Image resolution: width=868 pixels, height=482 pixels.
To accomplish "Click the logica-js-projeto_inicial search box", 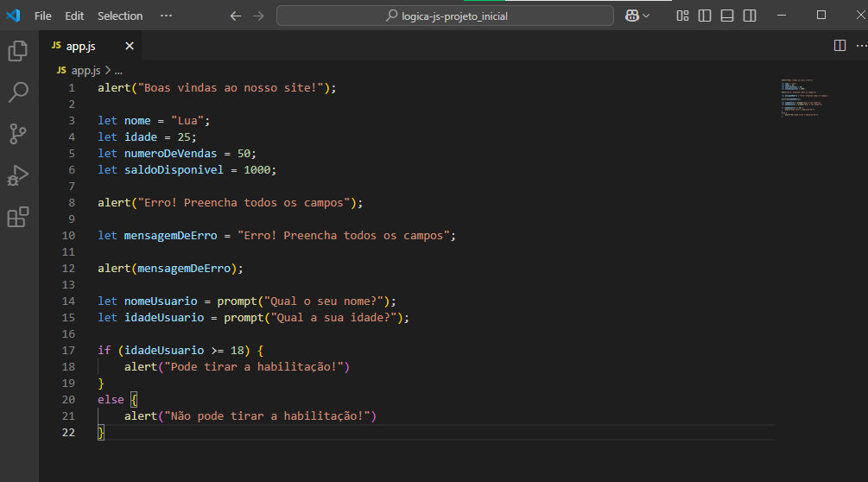I will [x=445, y=16].
